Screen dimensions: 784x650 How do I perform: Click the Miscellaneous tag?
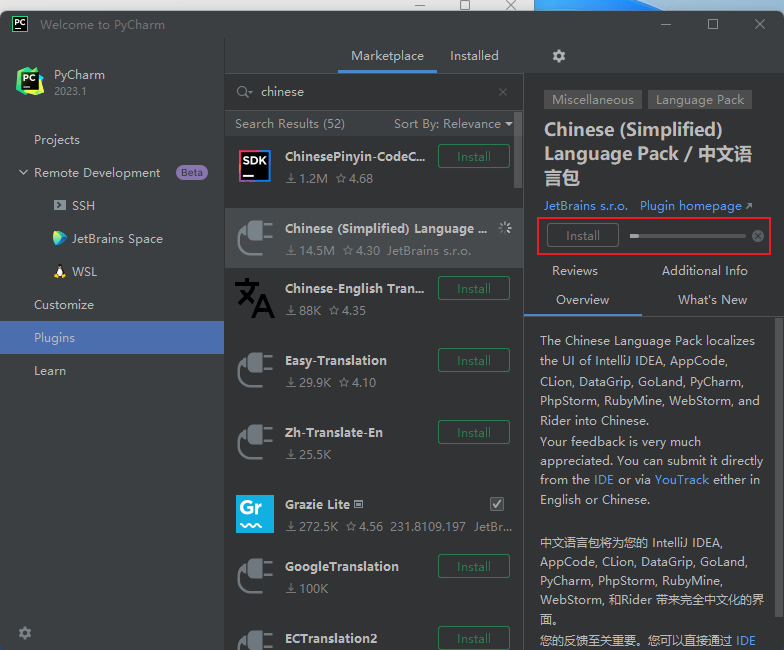(x=592, y=100)
